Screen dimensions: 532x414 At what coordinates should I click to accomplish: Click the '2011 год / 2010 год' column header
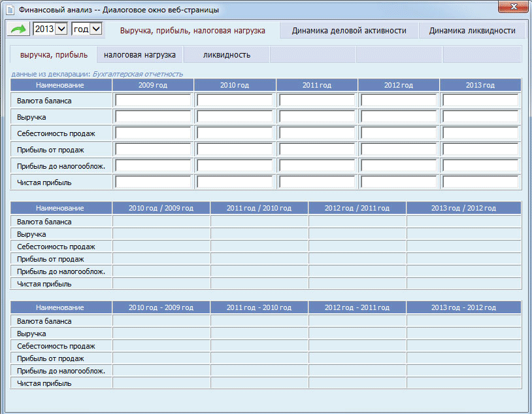(259, 208)
